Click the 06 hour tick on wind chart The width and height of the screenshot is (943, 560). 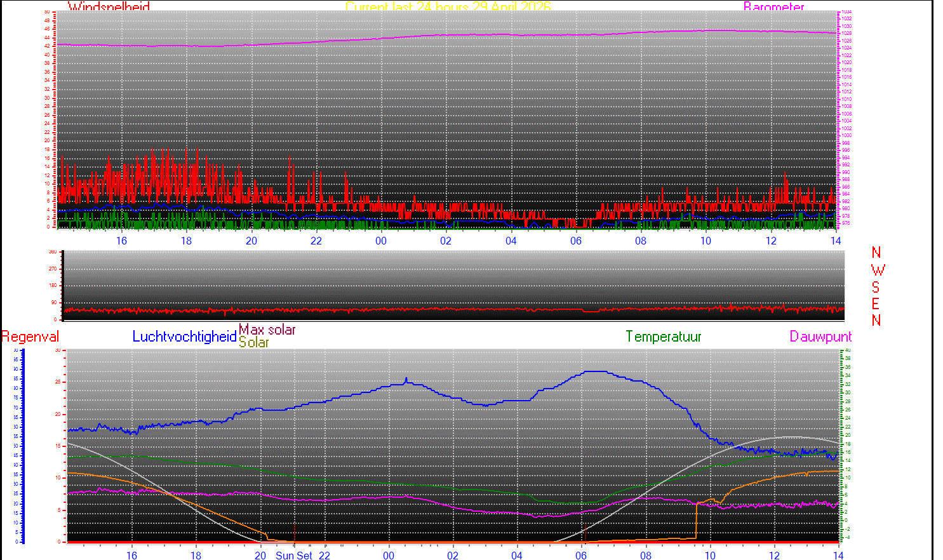pyautogui.click(x=576, y=241)
